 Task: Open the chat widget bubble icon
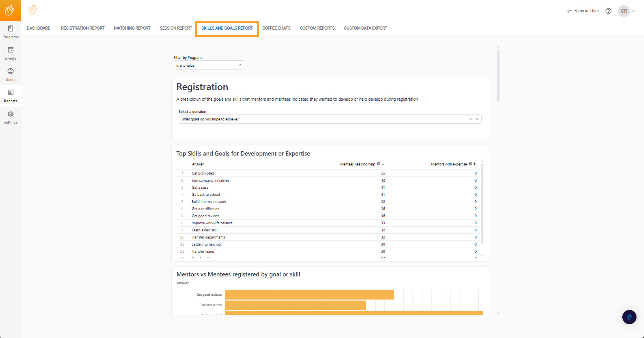(629, 317)
